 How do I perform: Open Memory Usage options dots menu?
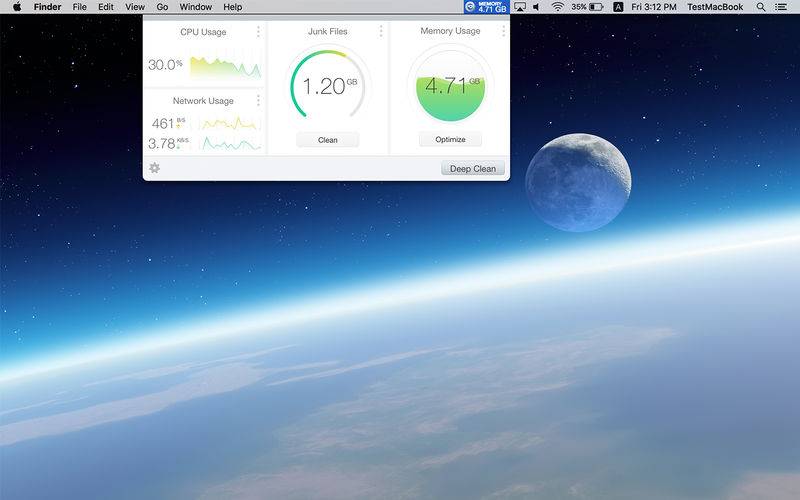point(503,31)
